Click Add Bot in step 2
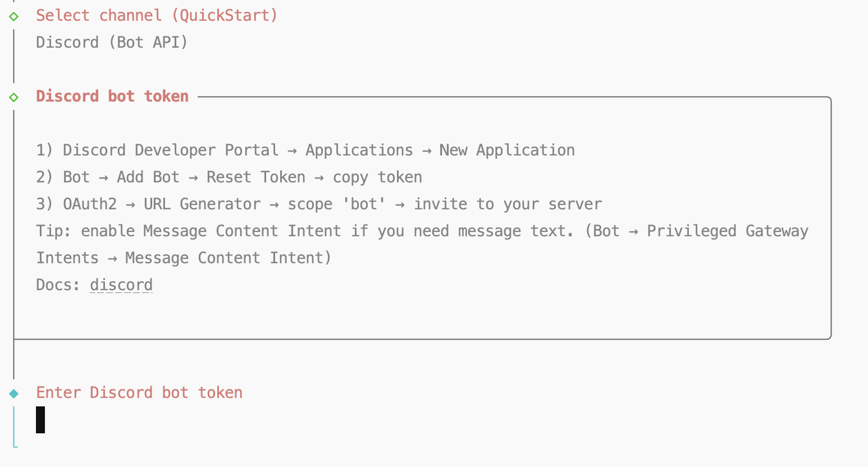Image resolution: width=868 pixels, height=467 pixels. (148, 177)
